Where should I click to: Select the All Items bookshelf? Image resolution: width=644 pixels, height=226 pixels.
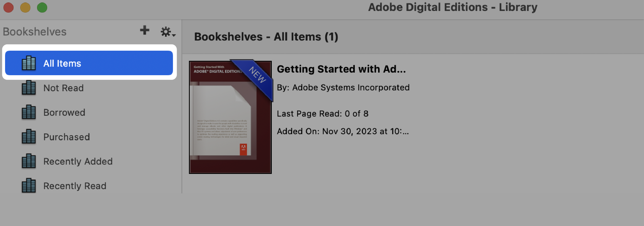tap(90, 63)
